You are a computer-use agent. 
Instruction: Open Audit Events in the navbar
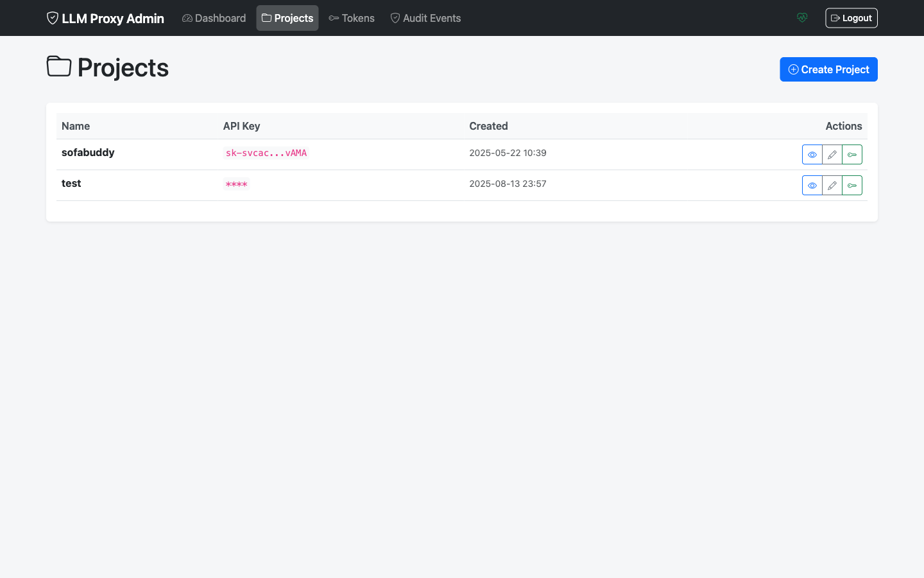coord(425,18)
